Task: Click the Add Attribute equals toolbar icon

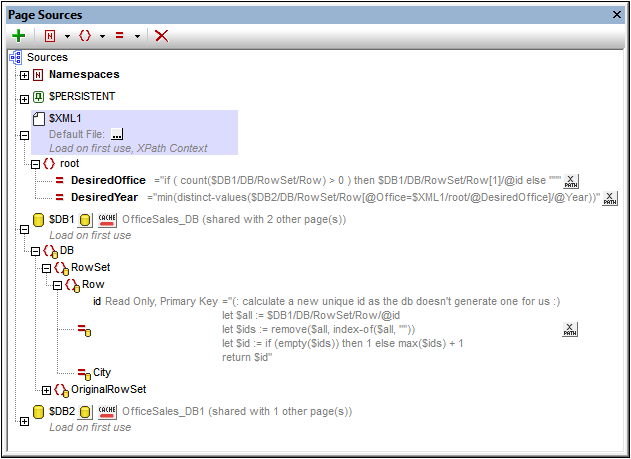Action: [x=120, y=36]
